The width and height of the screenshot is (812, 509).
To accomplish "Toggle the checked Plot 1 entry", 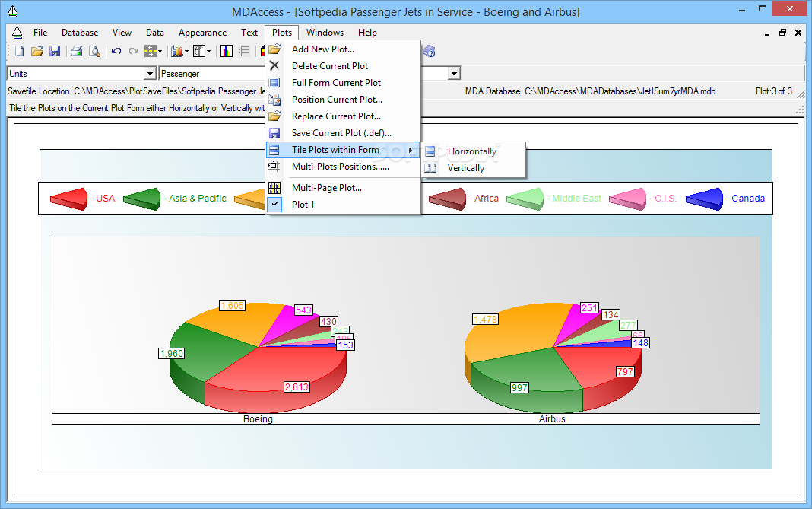I will [343, 204].
